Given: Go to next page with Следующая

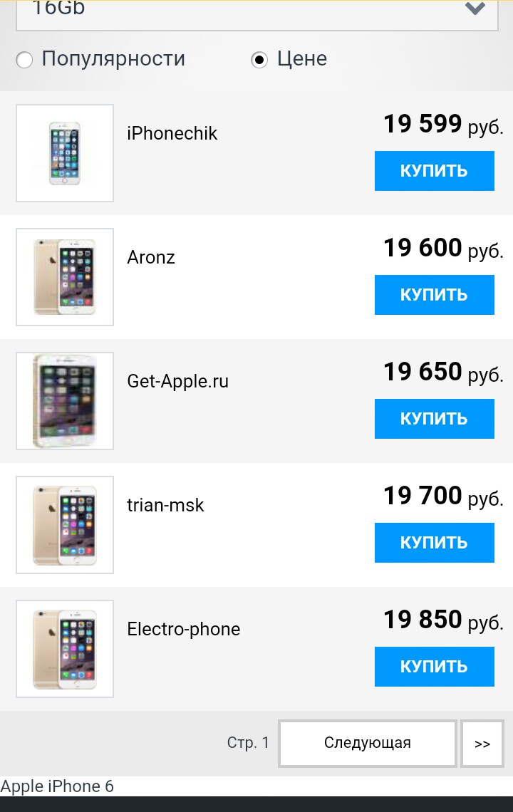Looking at the screenshot, I should point(367,744).
